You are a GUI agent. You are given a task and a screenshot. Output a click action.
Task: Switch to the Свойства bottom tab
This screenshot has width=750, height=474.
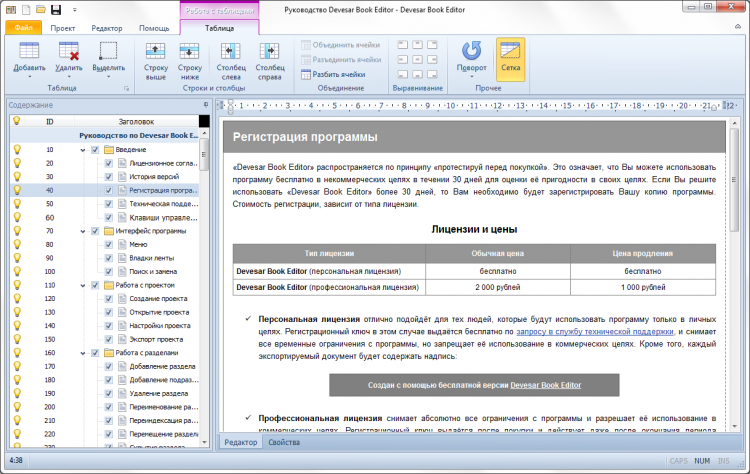[284, 441]
